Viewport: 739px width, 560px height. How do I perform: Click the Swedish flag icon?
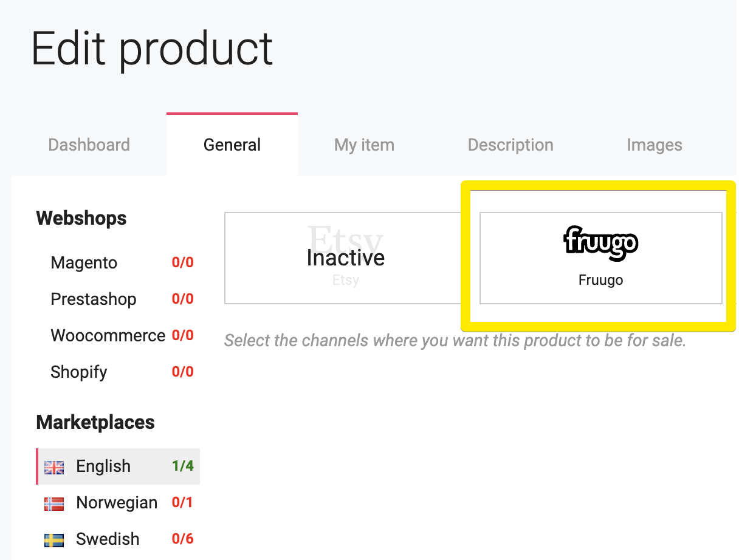click(x=55, y=540)
